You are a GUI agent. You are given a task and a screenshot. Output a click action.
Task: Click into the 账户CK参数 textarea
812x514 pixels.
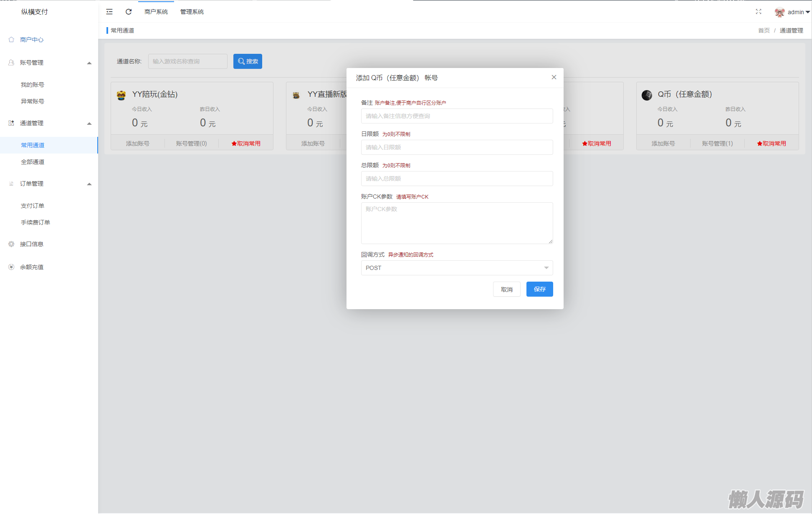click(457, 223)
